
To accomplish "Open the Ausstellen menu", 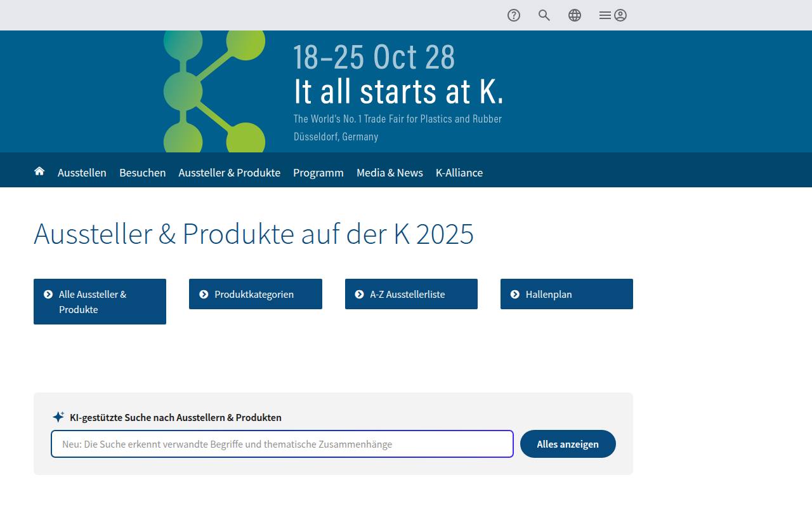I will point(82,173).
